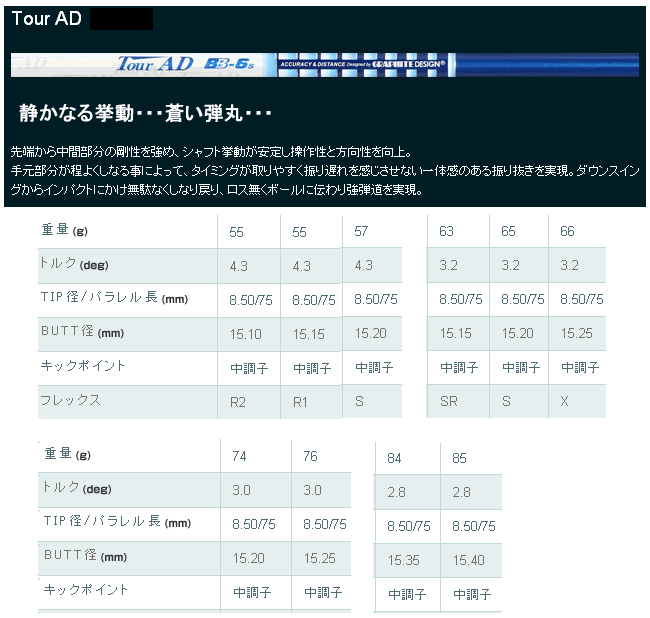
Task: Click torque '3.0' in the 74g column
Action: (x=241, y=490)
